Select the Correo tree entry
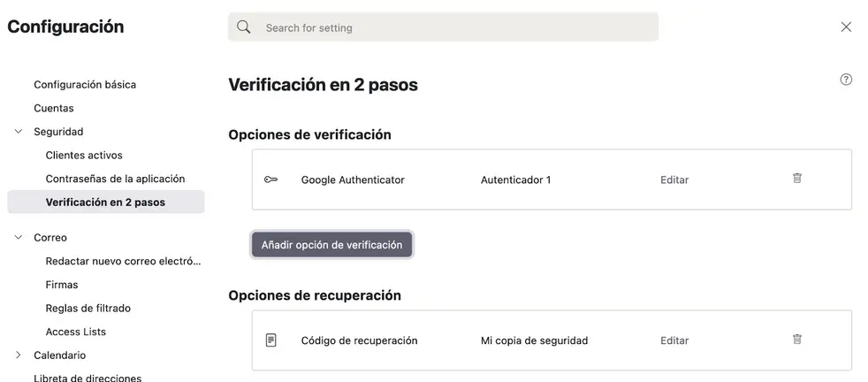The width and height of the screenshot is (868, 382). coord(50,238)
